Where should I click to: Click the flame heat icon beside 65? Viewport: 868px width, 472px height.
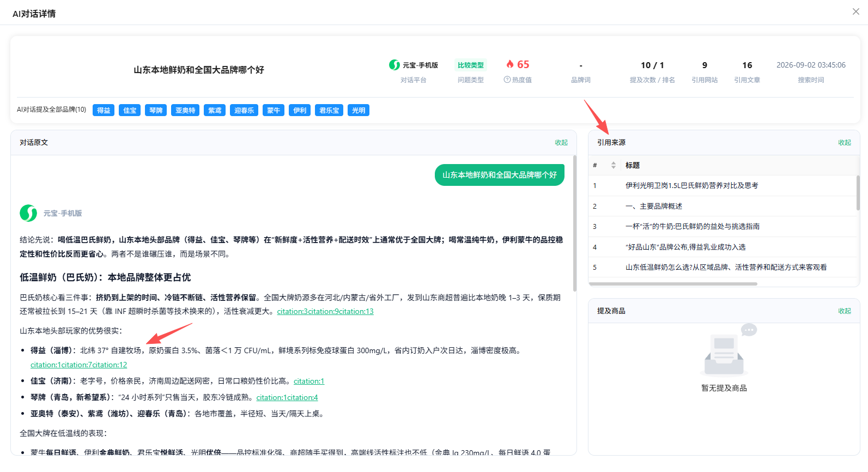pos(510,64)
